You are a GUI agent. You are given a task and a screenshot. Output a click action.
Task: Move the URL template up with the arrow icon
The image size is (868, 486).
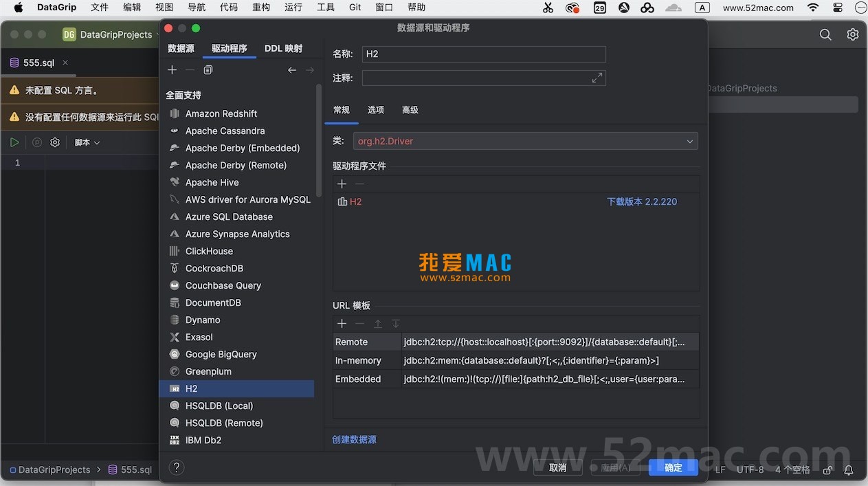click(378, 324)
